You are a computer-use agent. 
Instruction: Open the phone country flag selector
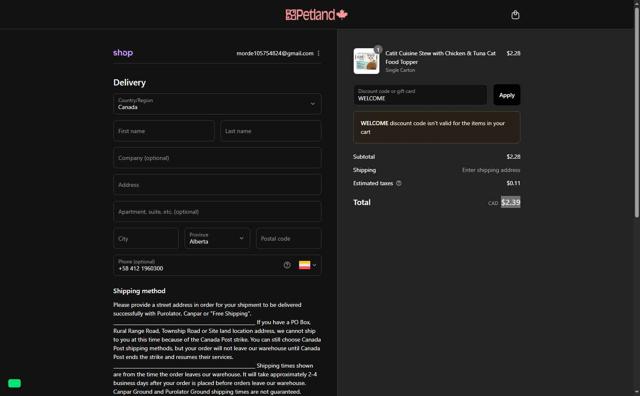[307, 265]
